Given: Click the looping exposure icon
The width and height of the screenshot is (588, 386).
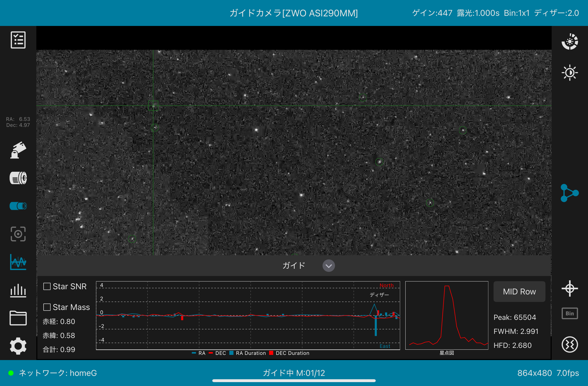Looking at the screenshot, I should pos(570,42).
